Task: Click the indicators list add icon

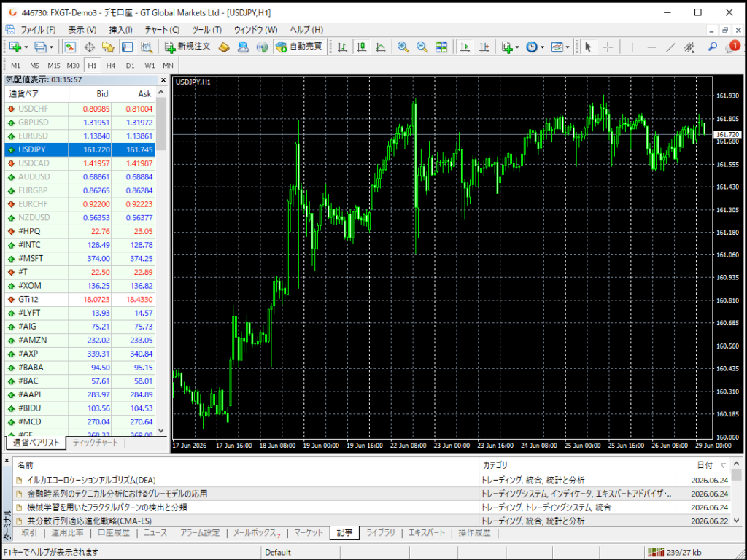Action: pyautogui.click(x=506, y=47)
